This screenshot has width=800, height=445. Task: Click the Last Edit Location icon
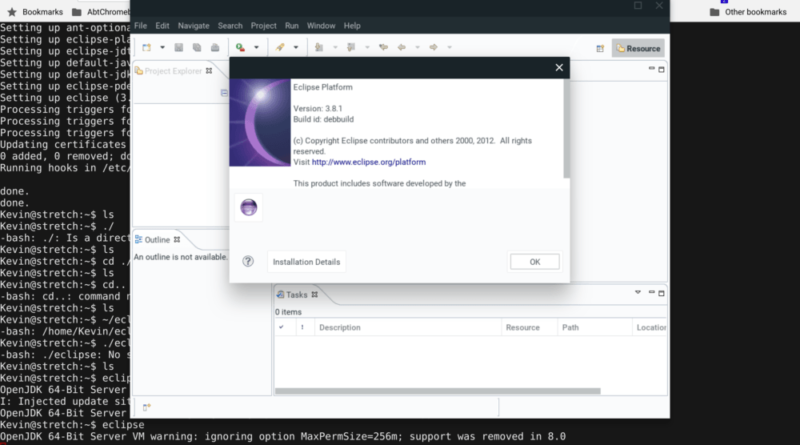click(x=384, y=47)
